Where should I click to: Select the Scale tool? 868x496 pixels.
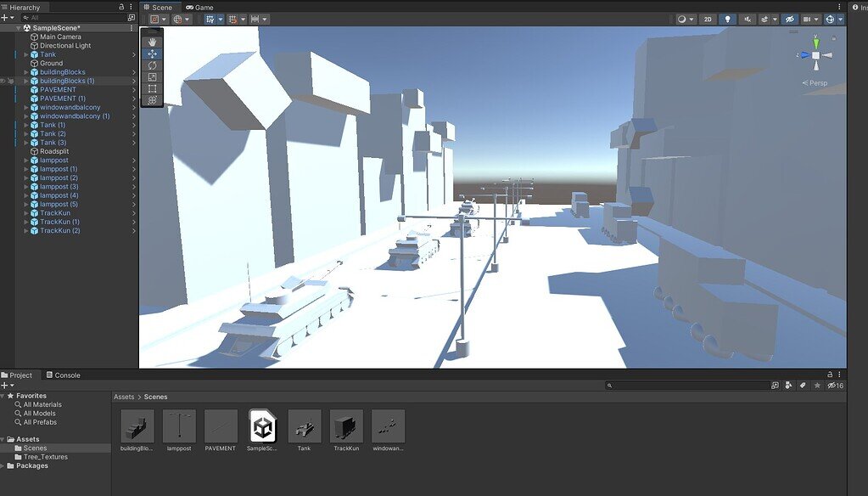(x=150, y=76)
